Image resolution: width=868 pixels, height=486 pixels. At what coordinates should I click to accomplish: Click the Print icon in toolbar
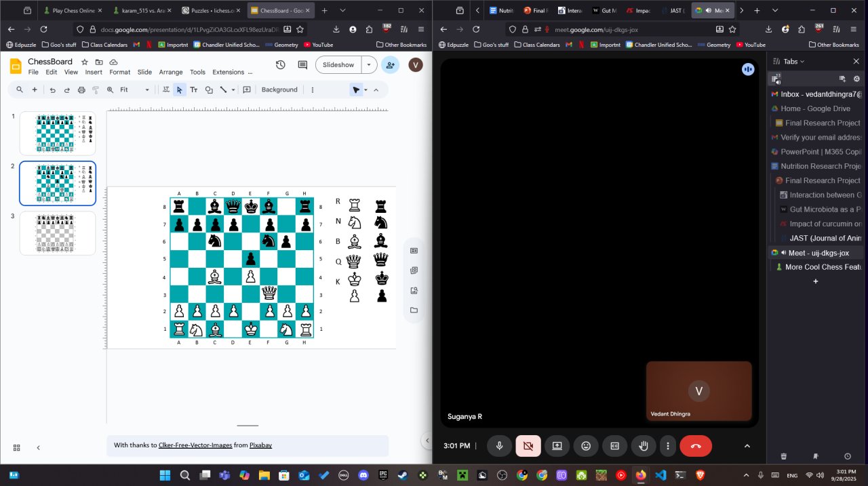(81, 89)
